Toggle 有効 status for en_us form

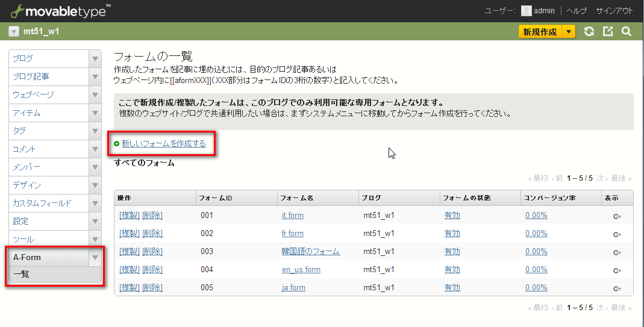[x=452, y=269]
